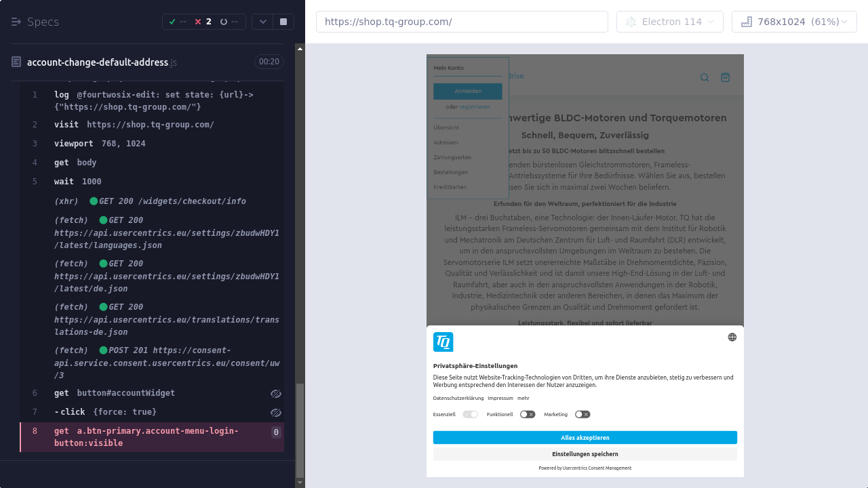Viewport: 868px width, 488px height.
Task: Click the hidden-element eye icon on click command
Action: coord(275,412)
